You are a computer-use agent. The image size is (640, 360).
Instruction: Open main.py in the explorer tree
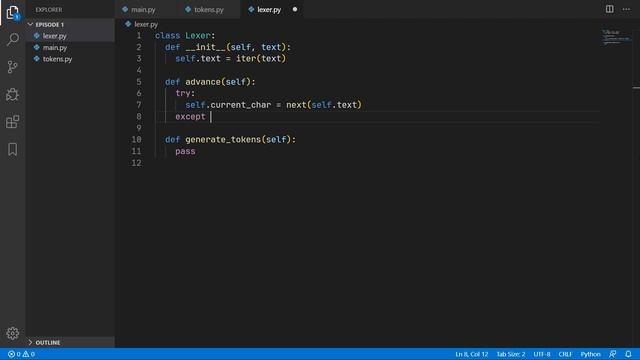point(55,48)
